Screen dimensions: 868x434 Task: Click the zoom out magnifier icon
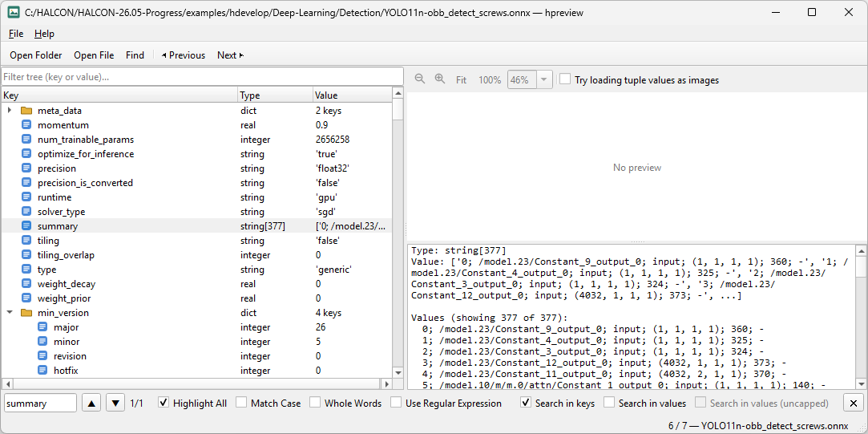[420, 79]
